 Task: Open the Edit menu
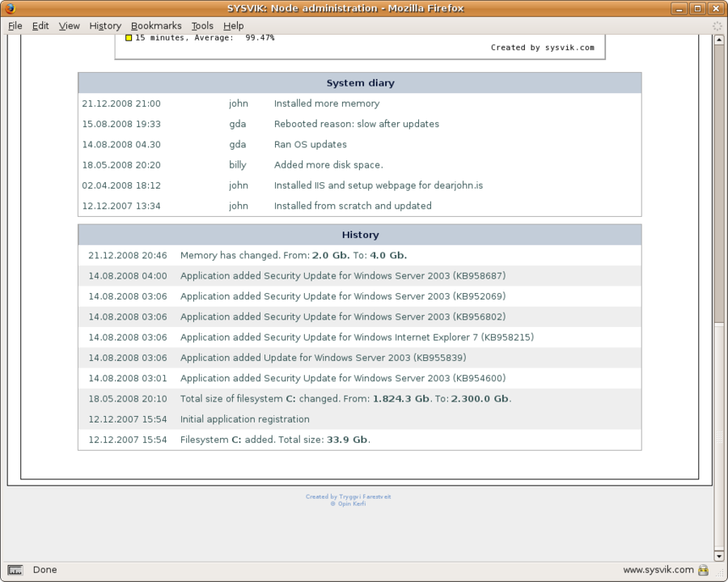(40, 26)
